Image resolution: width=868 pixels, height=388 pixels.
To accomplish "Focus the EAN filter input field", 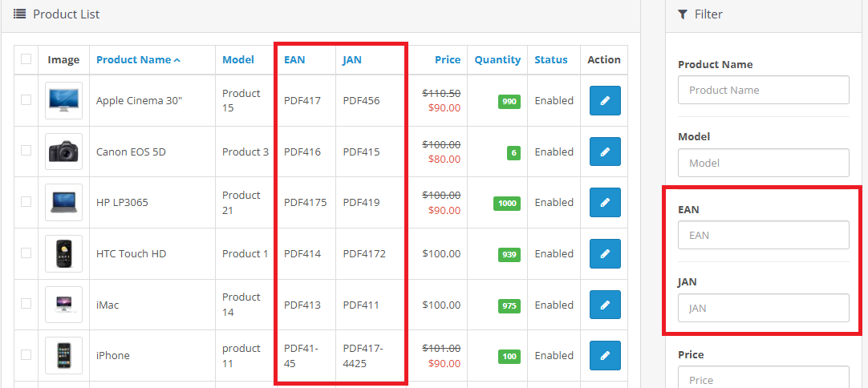I will (763, 236).
